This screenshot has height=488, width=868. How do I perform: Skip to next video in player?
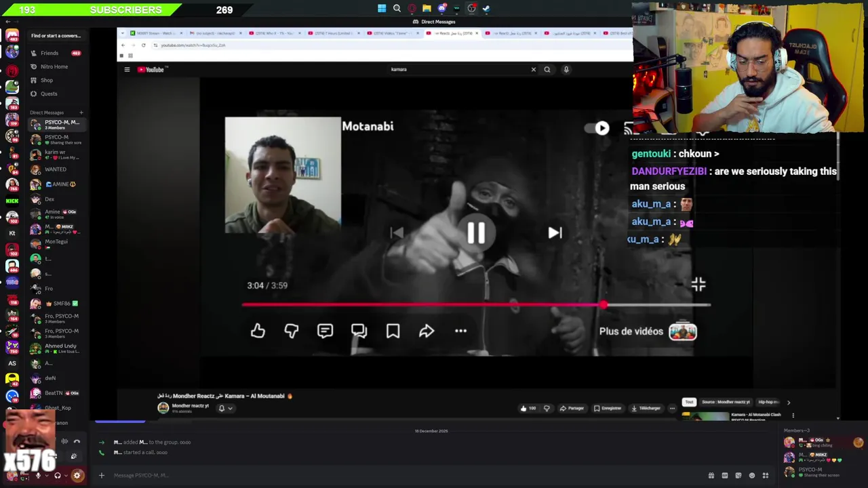(x=555, y=232)
